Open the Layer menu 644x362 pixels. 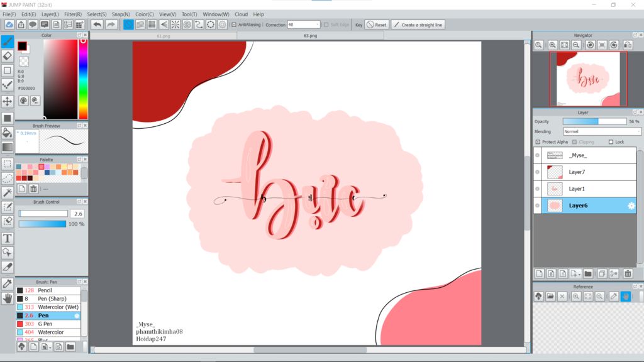coord(50,14)
